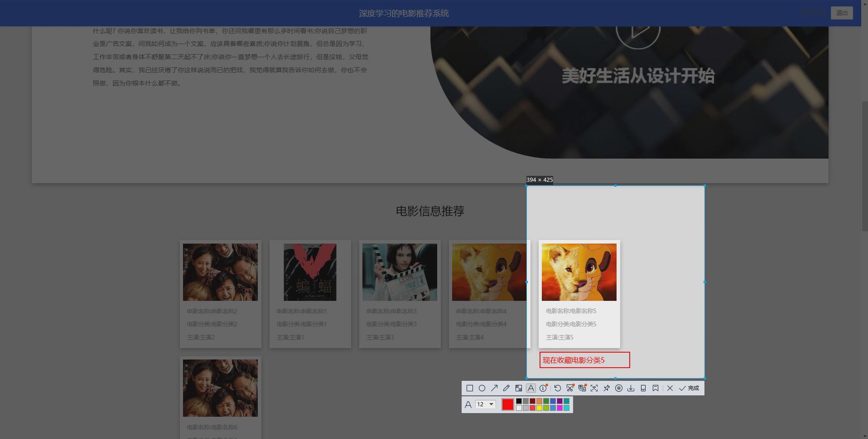Select the ellipse drawing tool
868x439 pixels.
tap(482, 388)
